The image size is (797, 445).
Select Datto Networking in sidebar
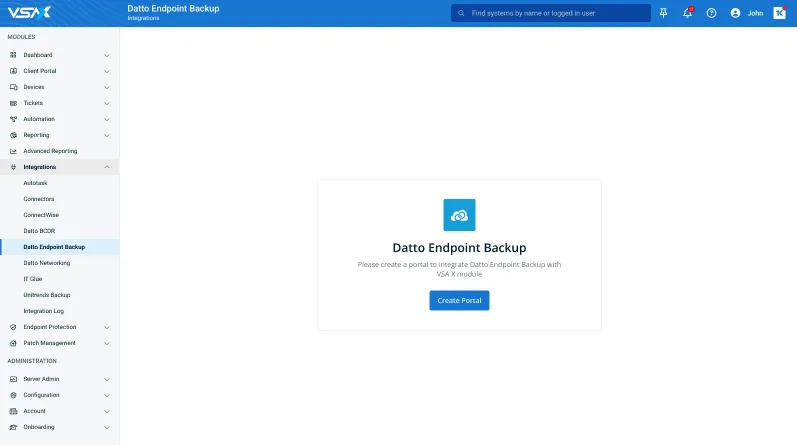click(47, 263)
